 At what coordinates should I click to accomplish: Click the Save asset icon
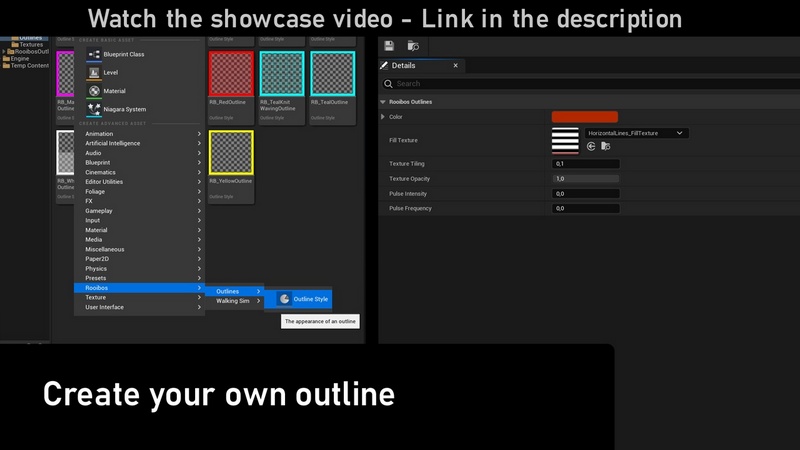pyautogui.click(x=388, y=46)
